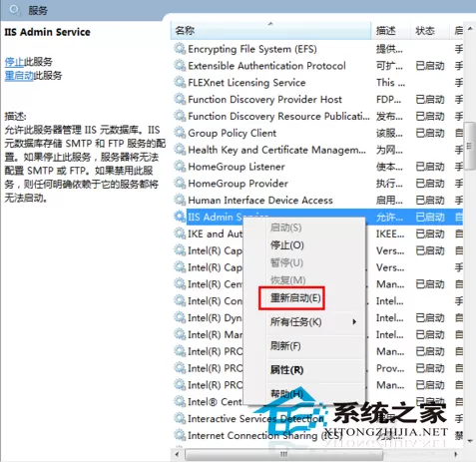Screen dimensions: 476x462
Task: Click the Human Interface Device Access icon
Action: point(180,200)
